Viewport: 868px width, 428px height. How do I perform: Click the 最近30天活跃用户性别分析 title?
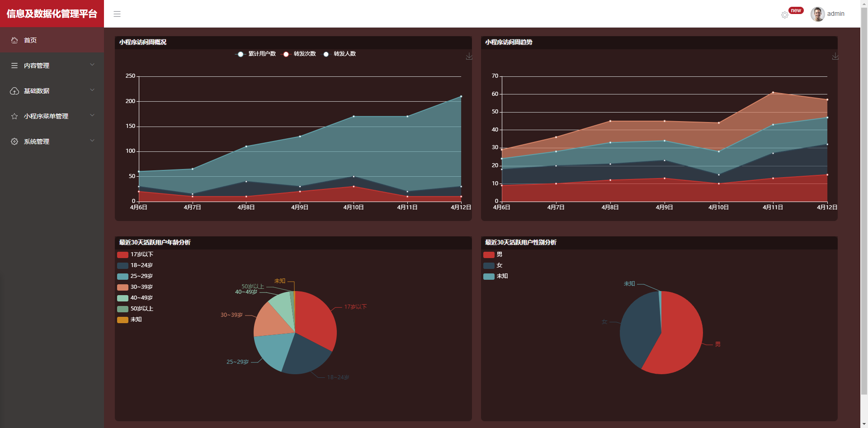pos(521,242)
